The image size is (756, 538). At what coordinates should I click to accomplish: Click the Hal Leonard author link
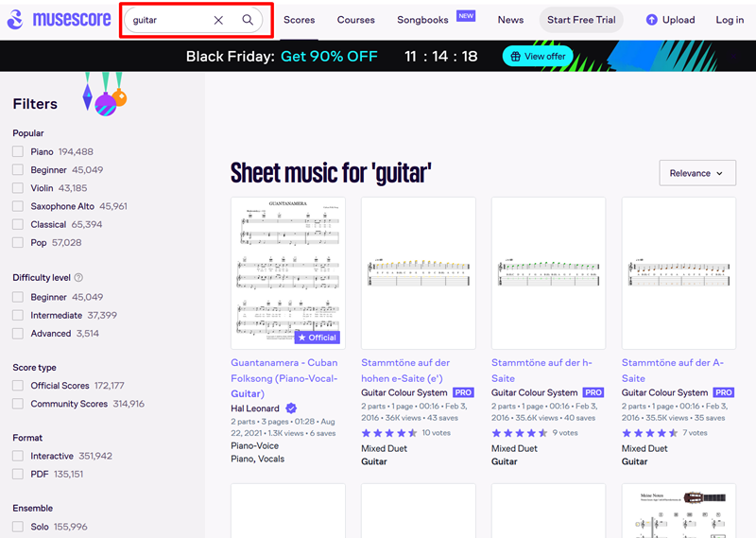pos(255,408)
